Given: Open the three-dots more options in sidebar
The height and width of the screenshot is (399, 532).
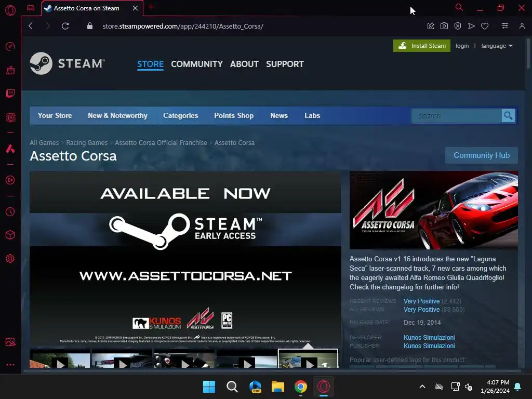Looking at the screenshot, I should [x=10, y=365].
